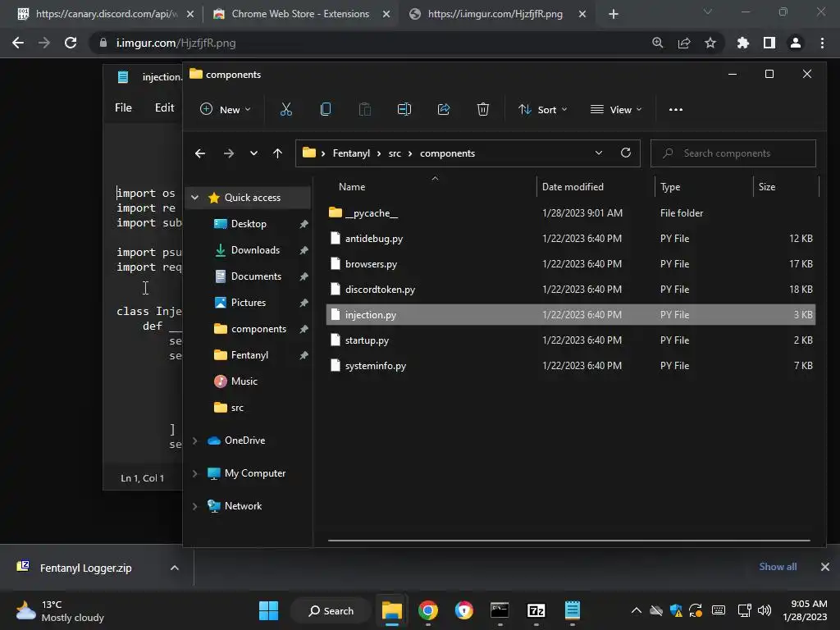Click the Fentanyl breadcrumb in address bar
This screenshot has height=630, width=840.
point(351,153)
